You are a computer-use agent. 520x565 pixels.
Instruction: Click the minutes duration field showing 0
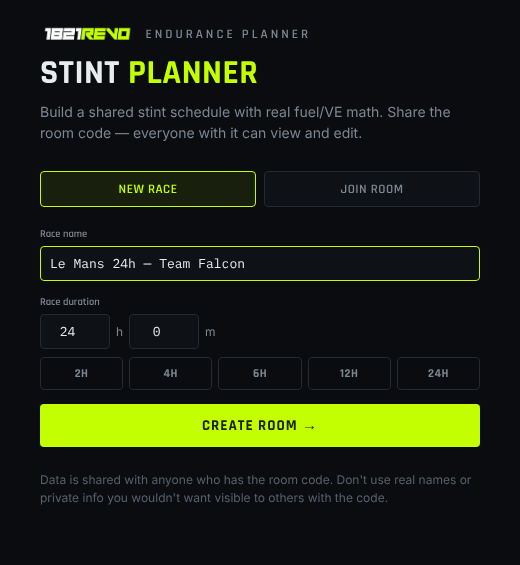(x=164, y=332)
